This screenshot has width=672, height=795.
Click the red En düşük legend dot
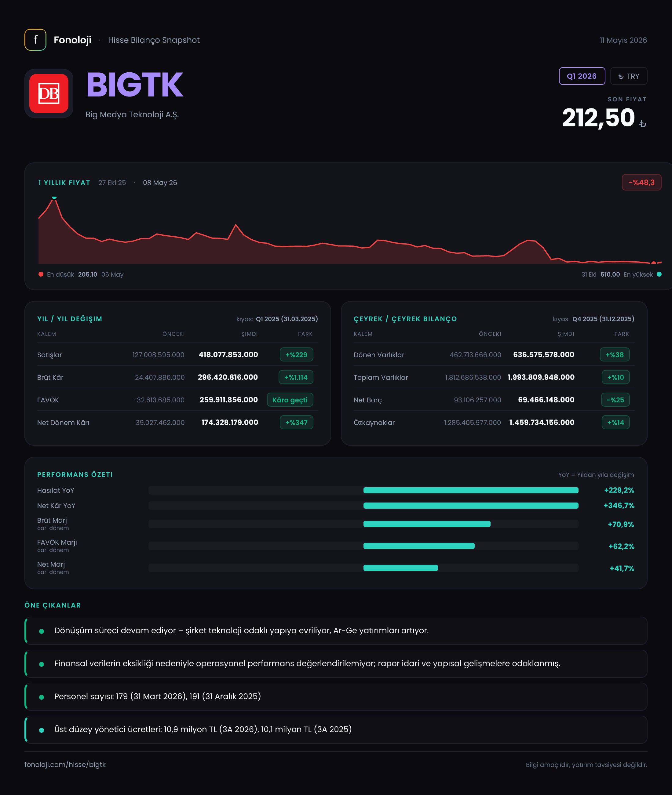click(x=41, y=274)
